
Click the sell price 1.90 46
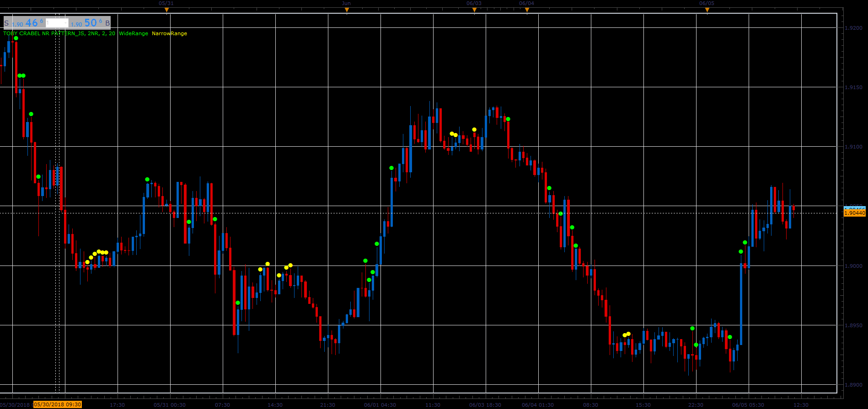coord(27,23)
